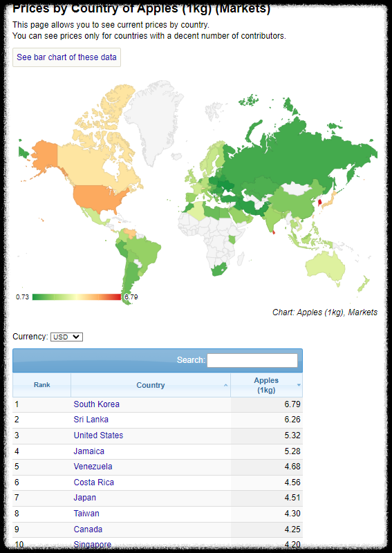Sort table by Rank column header
This screenshot has width=392, height=553.
click(42, 385)
